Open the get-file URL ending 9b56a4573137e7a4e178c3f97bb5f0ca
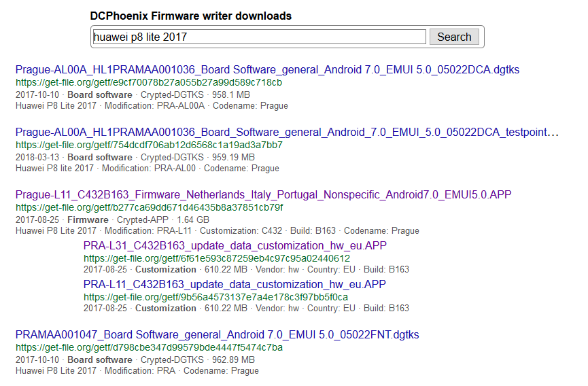The image size is (588, 386). point(215,297)
